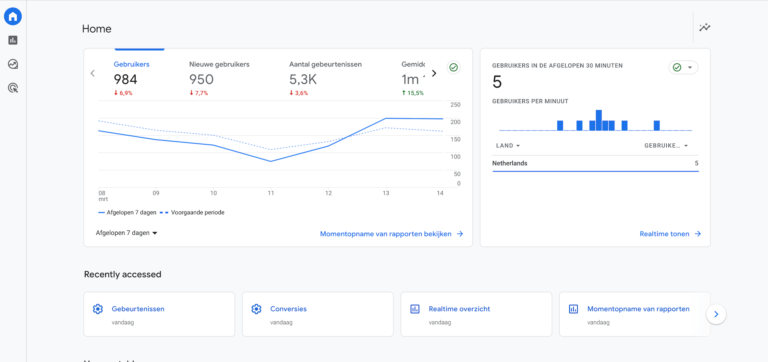Select the Aantal gebeurtenissen metric tab

click(325, 64)
